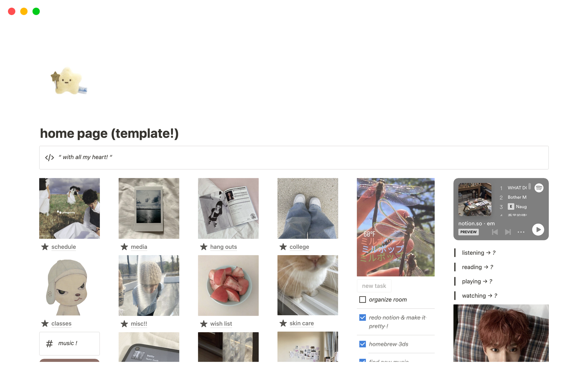Click the plush star page icon

coord(69,81)
